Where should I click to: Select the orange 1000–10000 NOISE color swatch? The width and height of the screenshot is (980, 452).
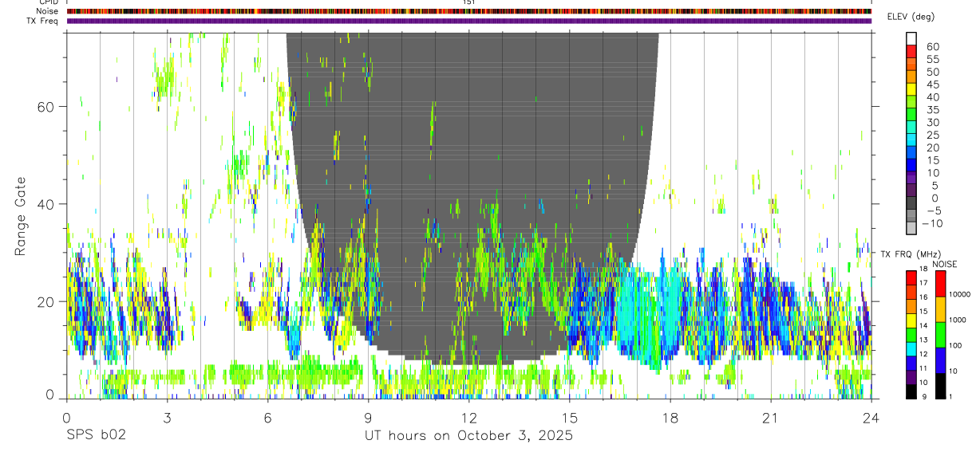click(x=940, y=309)
